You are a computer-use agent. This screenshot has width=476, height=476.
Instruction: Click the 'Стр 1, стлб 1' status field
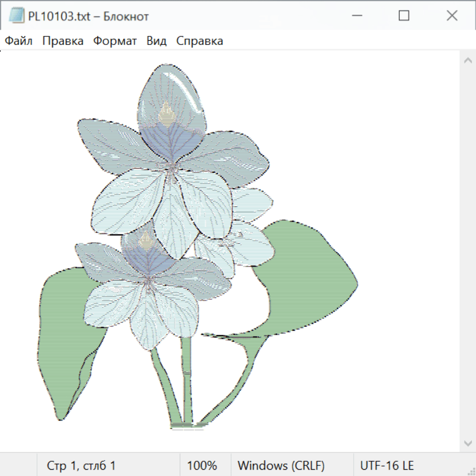pos(81,465)
